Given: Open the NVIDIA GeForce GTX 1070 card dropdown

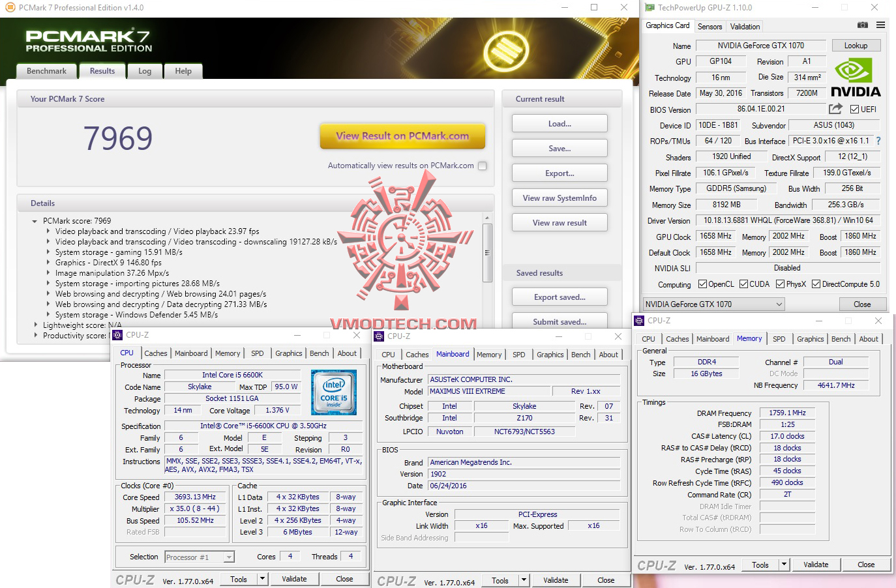Looking at the screenshot, I should point(779,304).
